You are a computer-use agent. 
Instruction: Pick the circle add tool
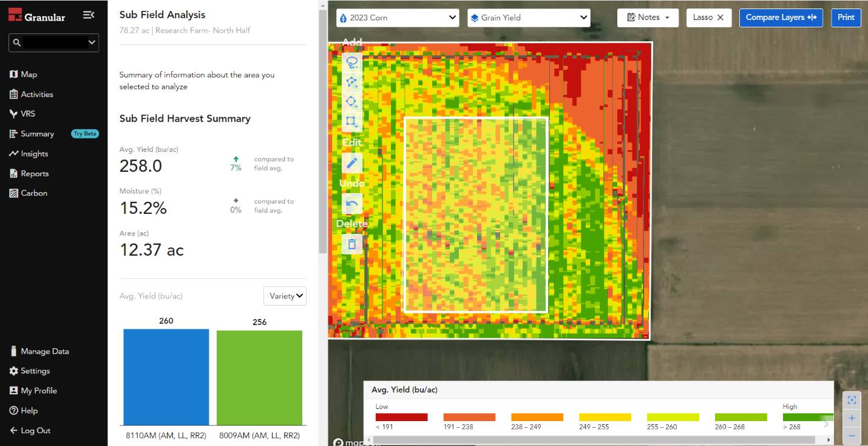(x=352, y=102)
